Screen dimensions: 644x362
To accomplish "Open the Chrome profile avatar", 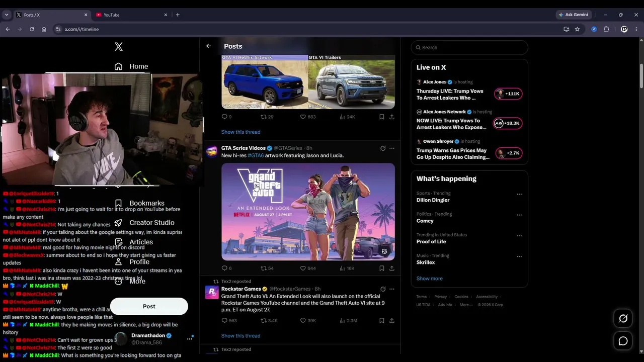I will click(x=624, y=29).
